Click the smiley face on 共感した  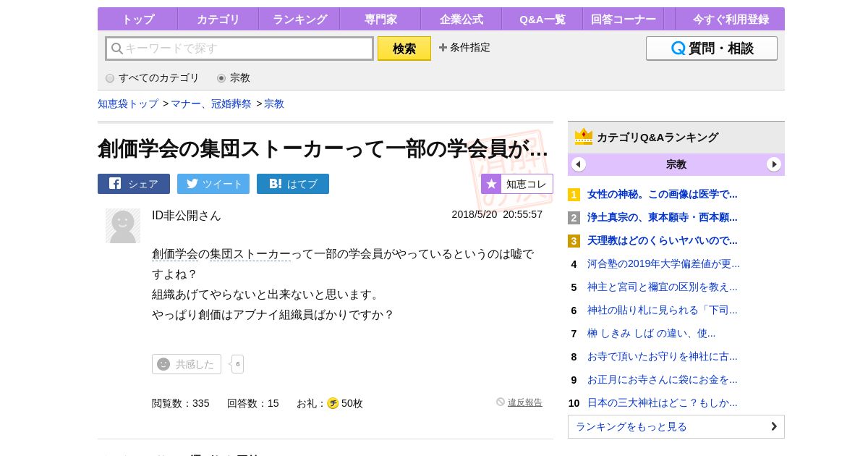[x=163, y=364]
